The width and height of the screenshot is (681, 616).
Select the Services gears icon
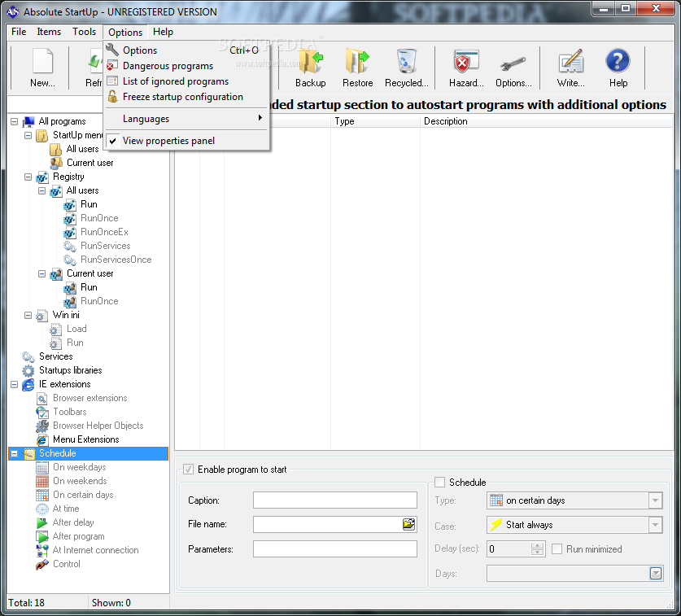click(28, 356)
